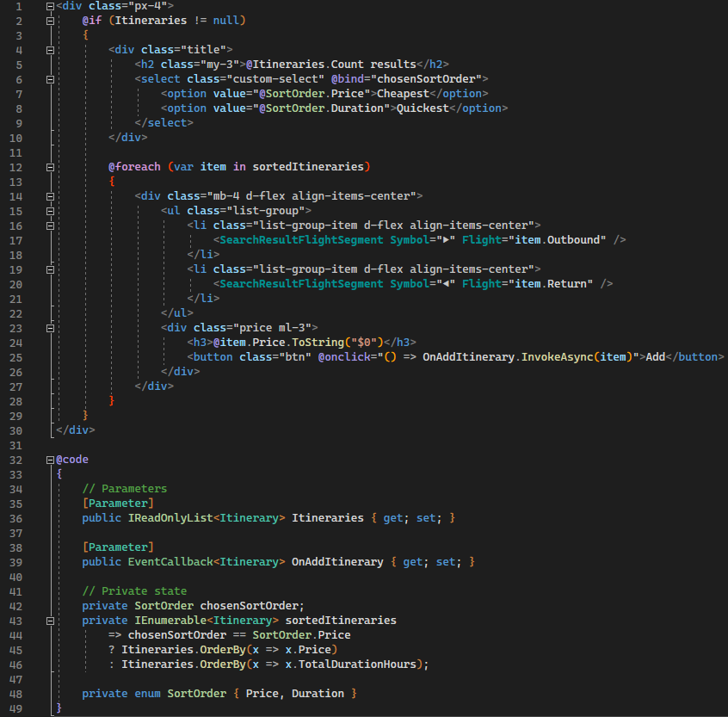Collapse the title div fold marker
Image resolution: width=728 pixels, height=717 pixels.
pyautogui.click(x=50, y=49)
